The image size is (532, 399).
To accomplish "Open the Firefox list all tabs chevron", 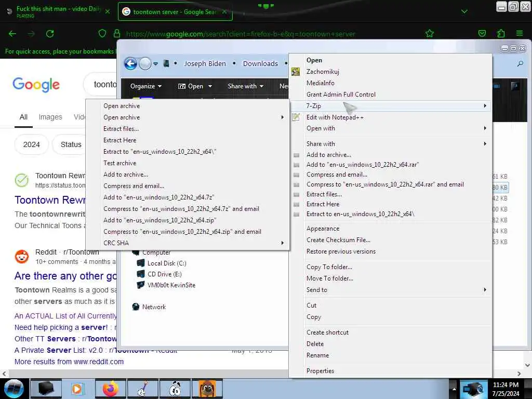I will pyautogui.click(x=464, y=11).
